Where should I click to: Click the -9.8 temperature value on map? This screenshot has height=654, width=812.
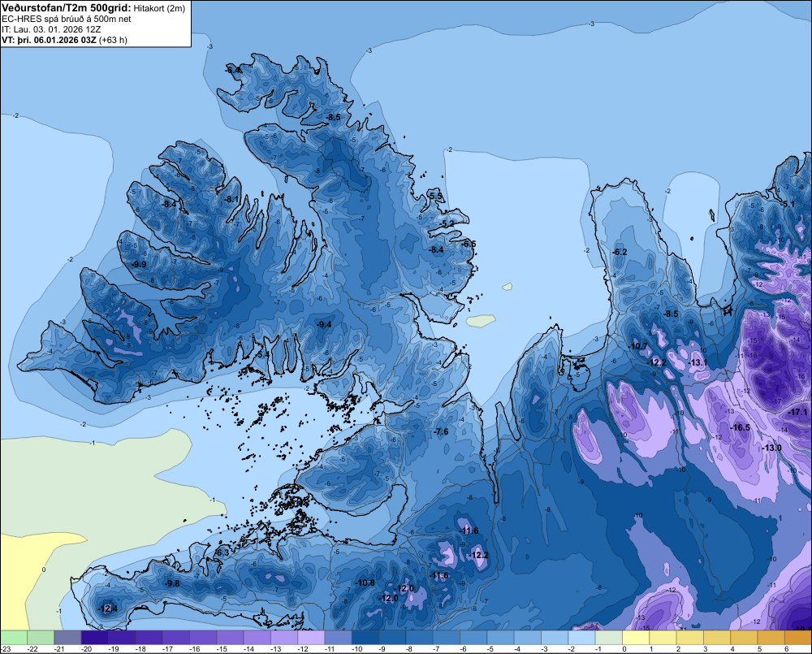171,583
